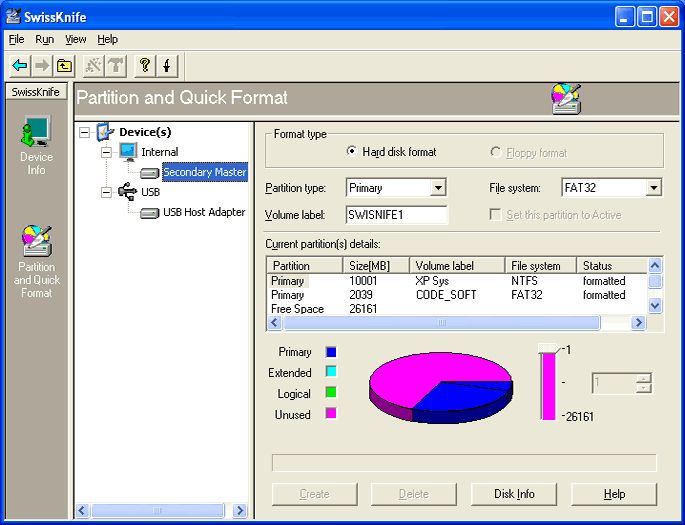
Task: Click the Volume label input field
Action: pyautogui.click(x=396, y=215)
